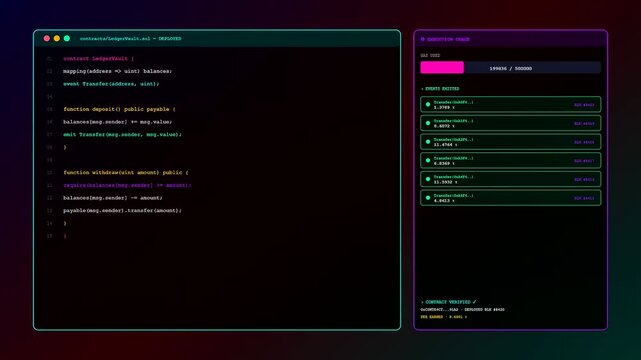Click green status dot of 11.4764 event
The width and height of the screenshot is (641, 360).
[x=428, y=142]
